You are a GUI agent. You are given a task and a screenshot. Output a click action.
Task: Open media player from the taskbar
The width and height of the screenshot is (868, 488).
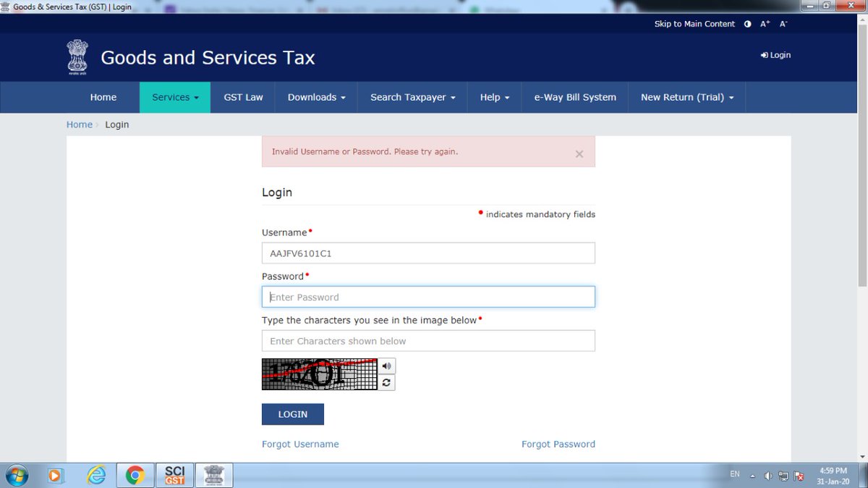click(56, 476)
